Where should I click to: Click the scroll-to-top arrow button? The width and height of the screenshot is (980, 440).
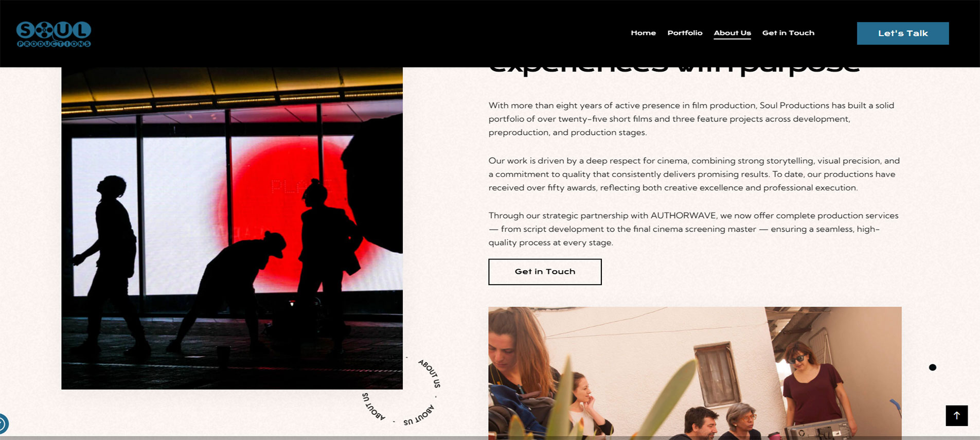[x=956, y=415]
